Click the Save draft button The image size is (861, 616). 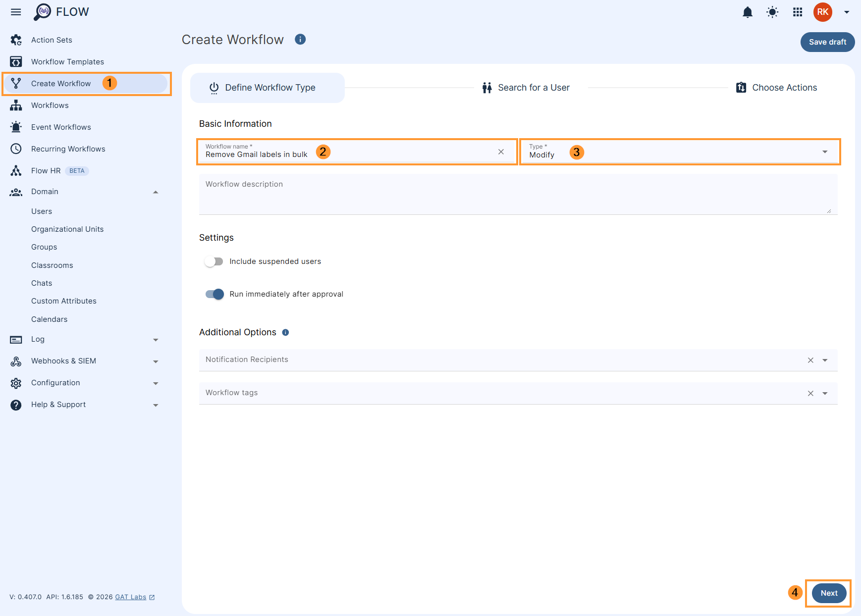tap(827, 42)
